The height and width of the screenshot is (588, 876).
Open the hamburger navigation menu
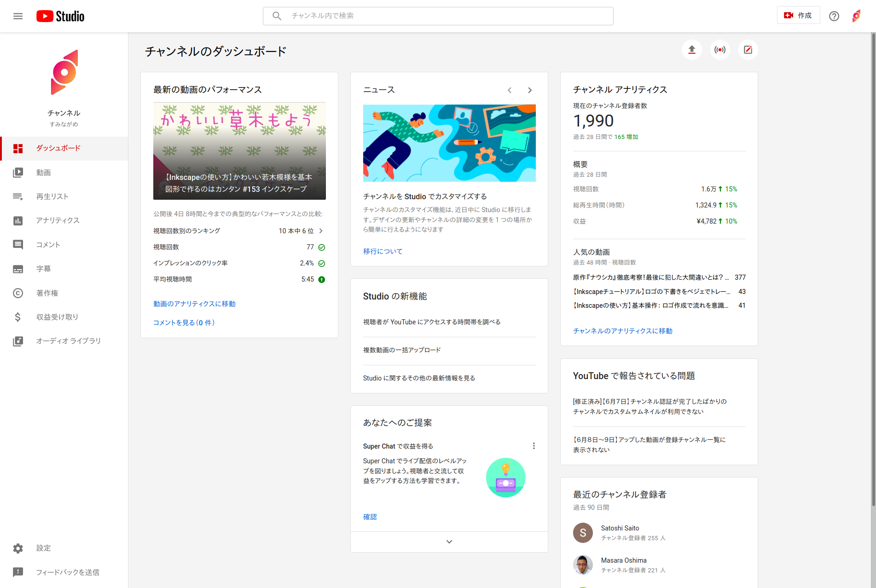[18, 16]
